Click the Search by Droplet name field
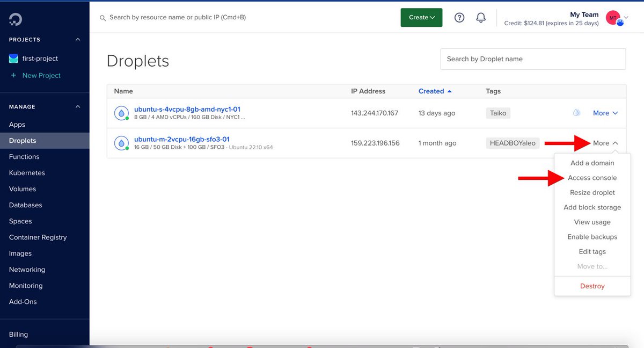The width and height of the screenshot is (644, 348). (x=532, y=59)
